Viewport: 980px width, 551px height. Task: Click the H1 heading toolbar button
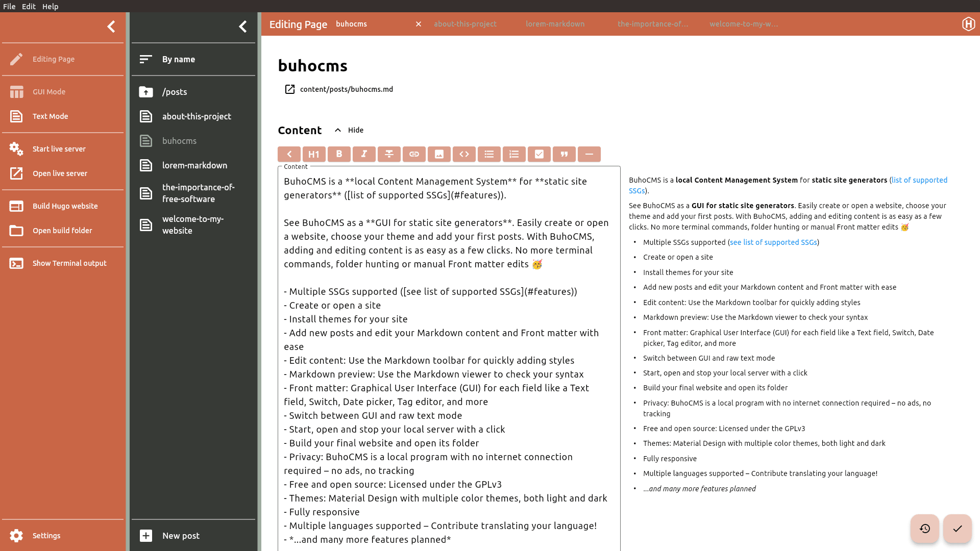coord(314,154)
